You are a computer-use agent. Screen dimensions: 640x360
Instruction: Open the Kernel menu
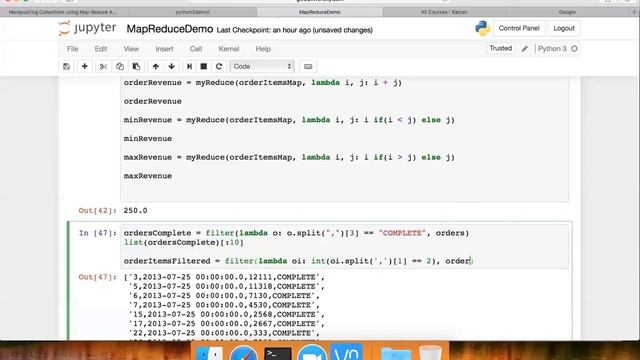click(229, 49)
